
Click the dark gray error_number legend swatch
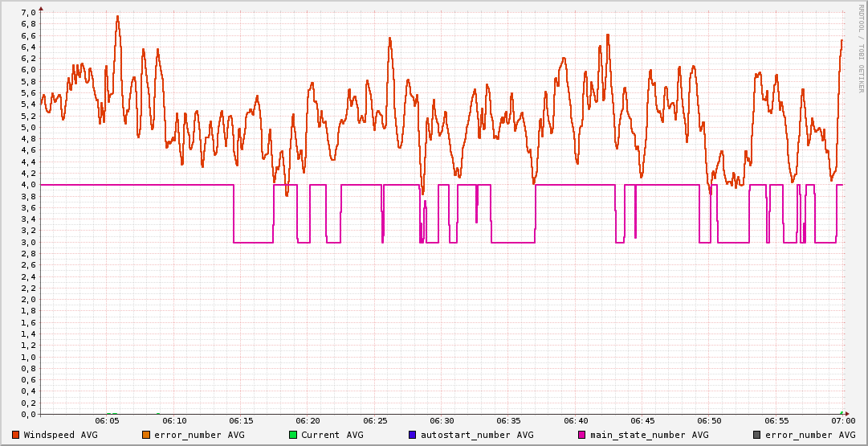click(x=756, y=435)
